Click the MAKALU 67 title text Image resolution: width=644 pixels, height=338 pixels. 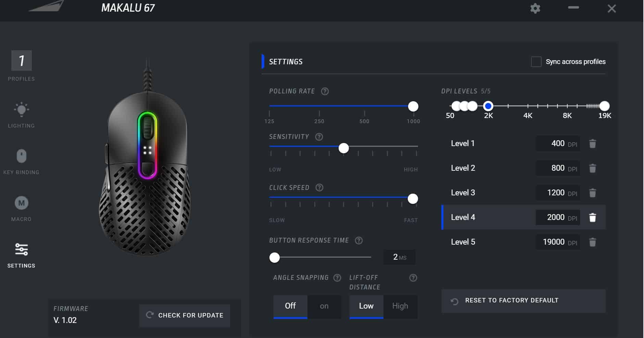point(128,8)
